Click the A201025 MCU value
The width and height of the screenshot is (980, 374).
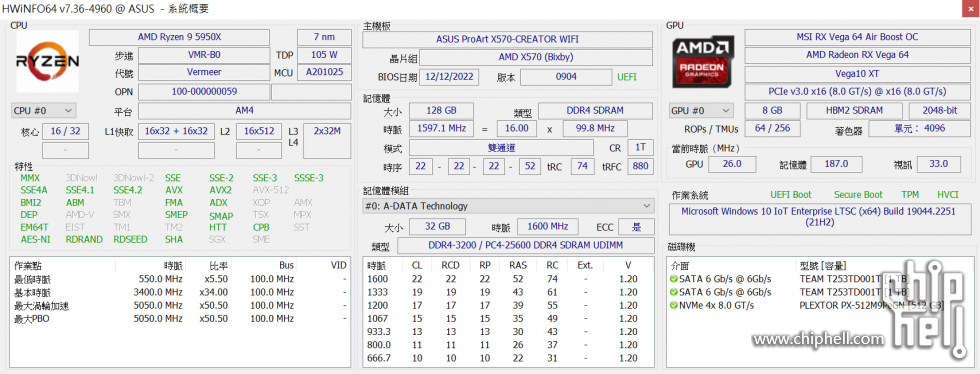(x=324, y=73)
